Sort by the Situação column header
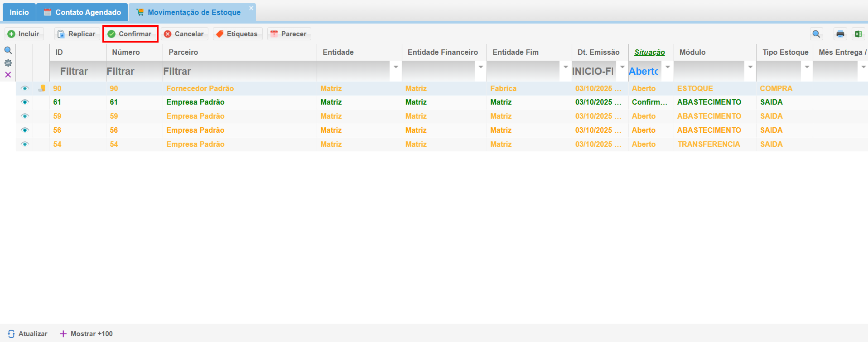 point(649,52)
